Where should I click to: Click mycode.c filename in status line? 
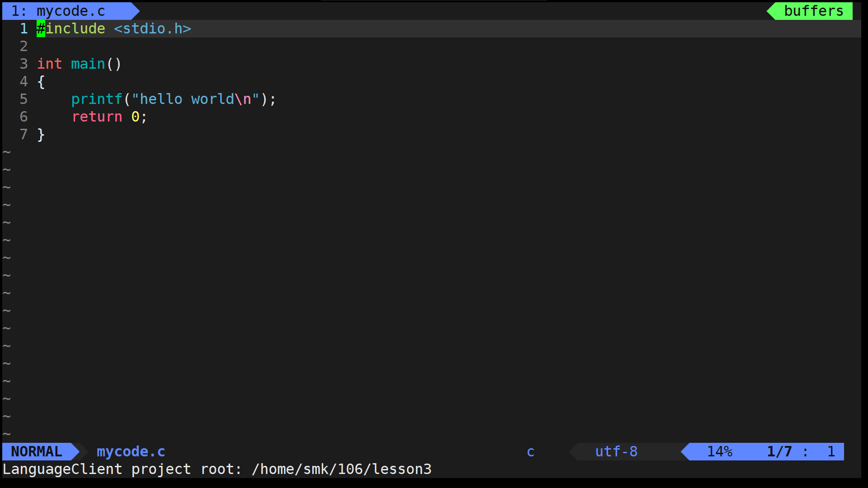[x=131, y=451]
